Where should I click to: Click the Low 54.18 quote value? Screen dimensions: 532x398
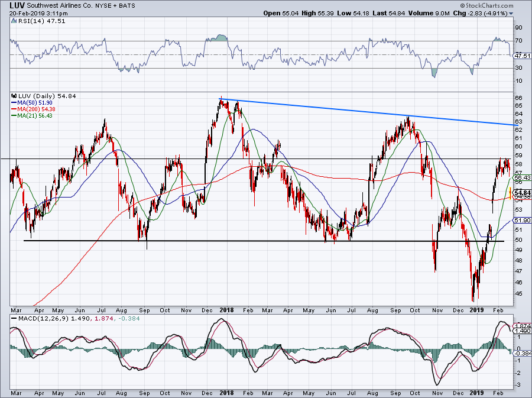coord(353,13)
